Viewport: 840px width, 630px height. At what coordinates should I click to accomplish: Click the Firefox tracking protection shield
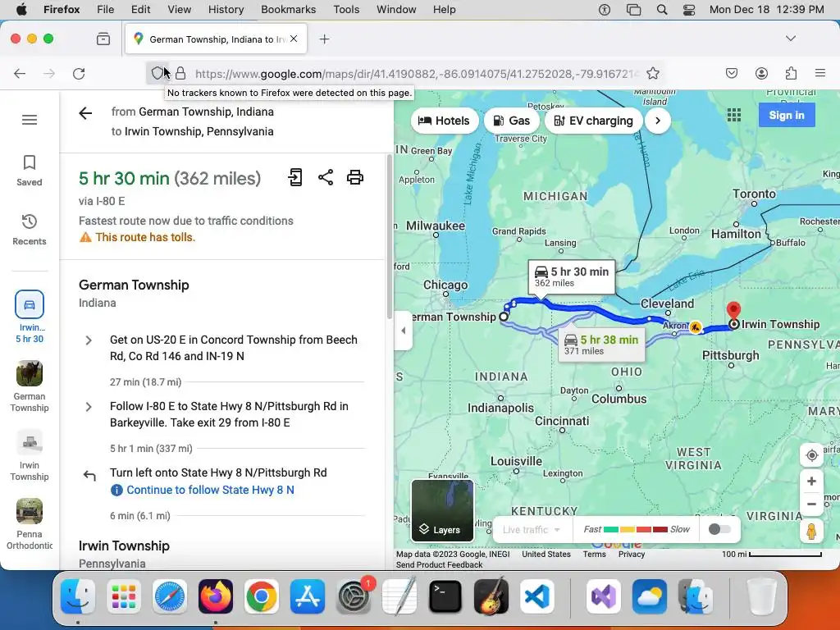(157, 73)
